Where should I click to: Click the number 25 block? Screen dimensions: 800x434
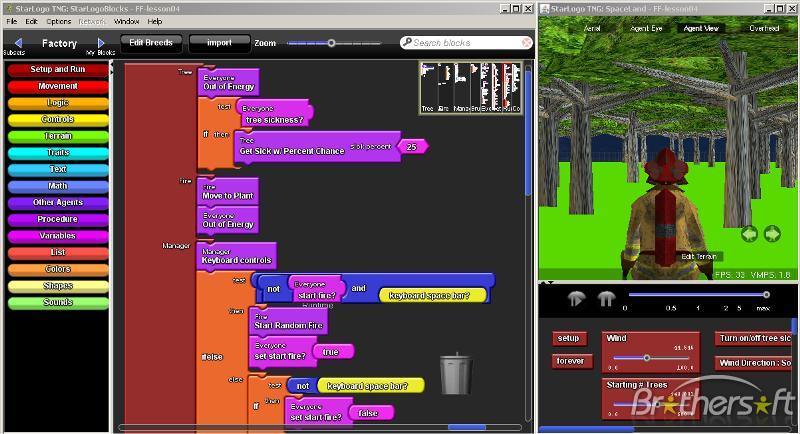412,147
